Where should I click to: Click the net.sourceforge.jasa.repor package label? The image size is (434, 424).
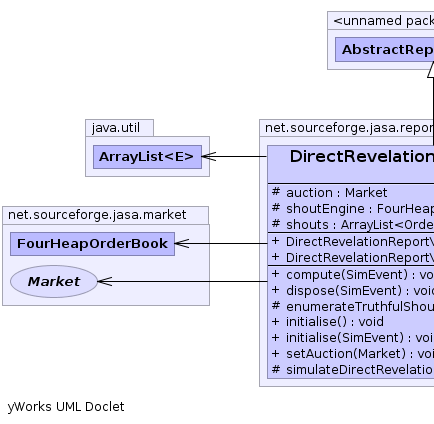coord(349,128)
